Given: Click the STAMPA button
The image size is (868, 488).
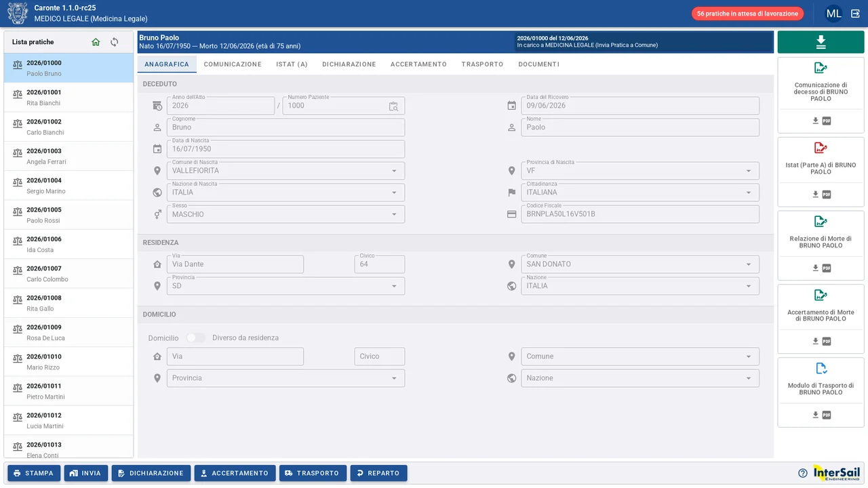Looking at the screenshot, I should 34,473.
